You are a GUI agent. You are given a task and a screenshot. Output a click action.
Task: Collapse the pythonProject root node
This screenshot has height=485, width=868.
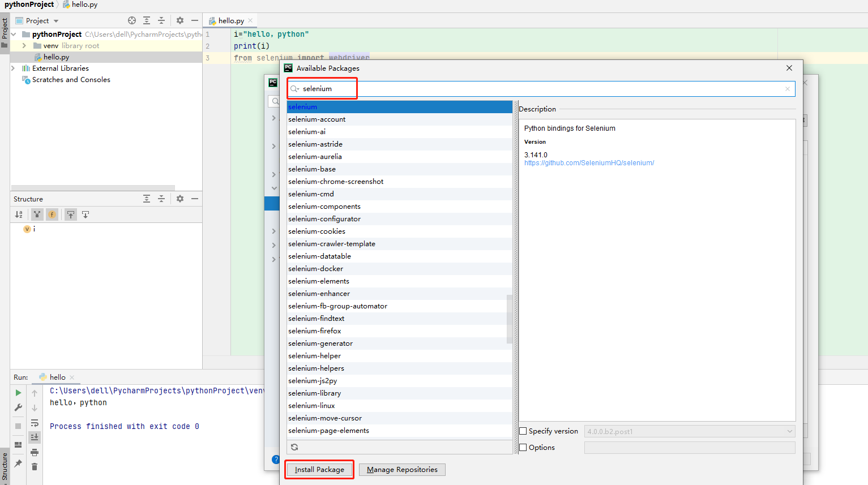(14, 35)
